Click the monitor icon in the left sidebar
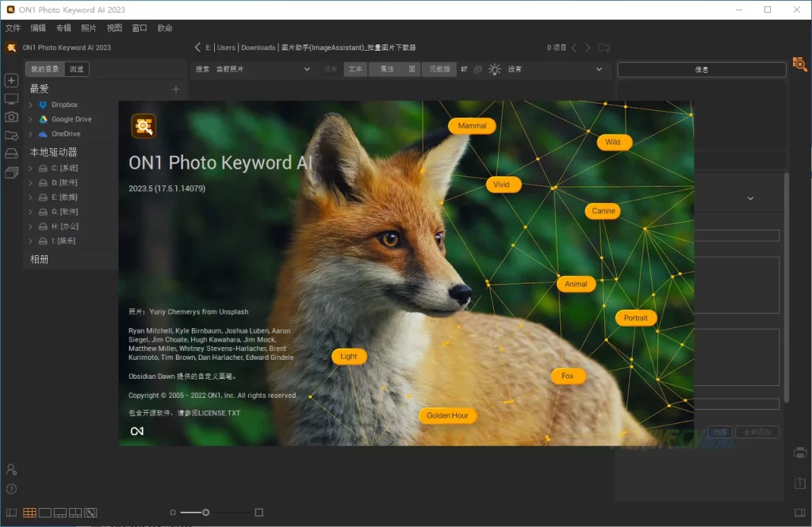This screenshot has height=527, width=812. pyautogui.click(x=11, y=99)
